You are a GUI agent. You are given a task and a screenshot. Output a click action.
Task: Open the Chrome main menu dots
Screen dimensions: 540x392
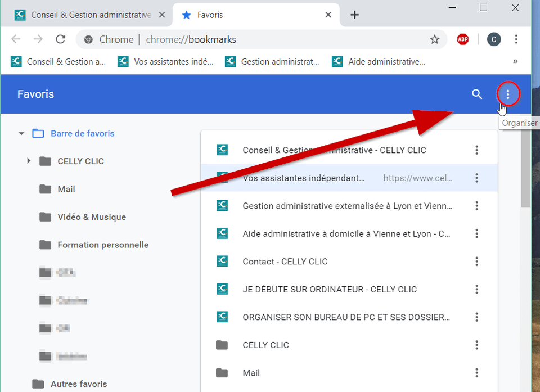[516, 39]
